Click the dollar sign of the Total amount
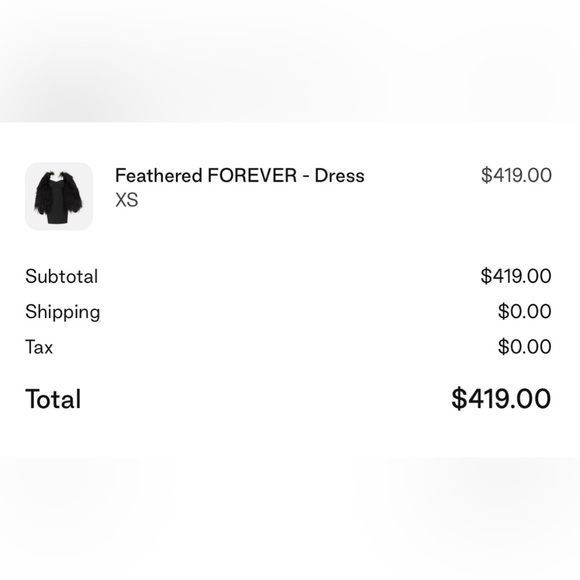 pyautogui.click(x=459, y=399)
